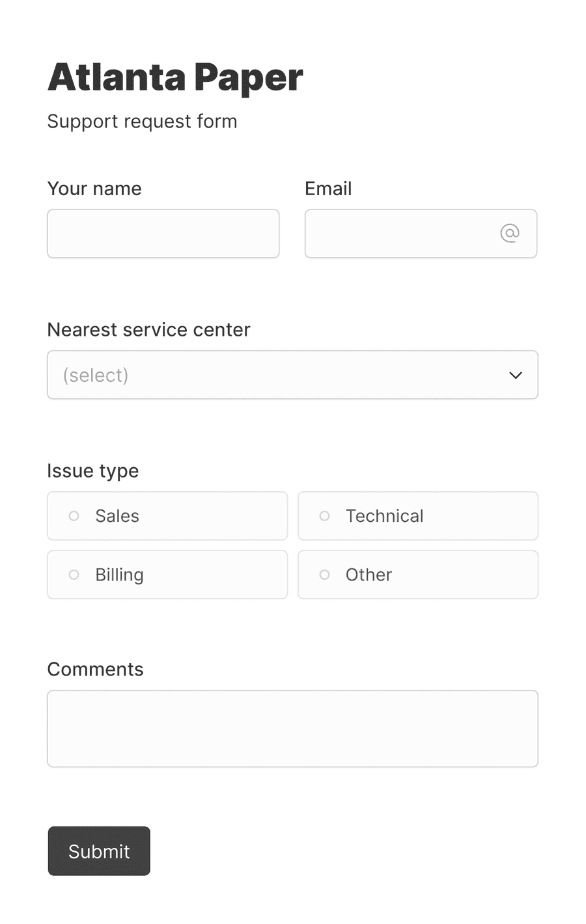Click the @ icon in Email field

(509, 233)
